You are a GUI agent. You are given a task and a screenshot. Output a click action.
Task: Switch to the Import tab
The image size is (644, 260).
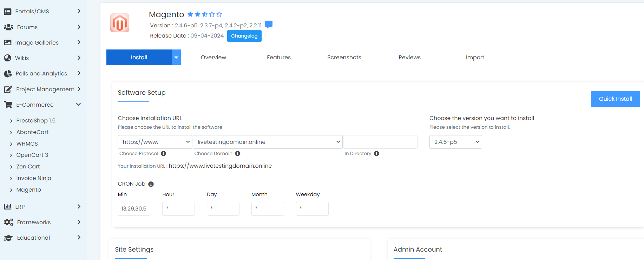click(475, 57)
